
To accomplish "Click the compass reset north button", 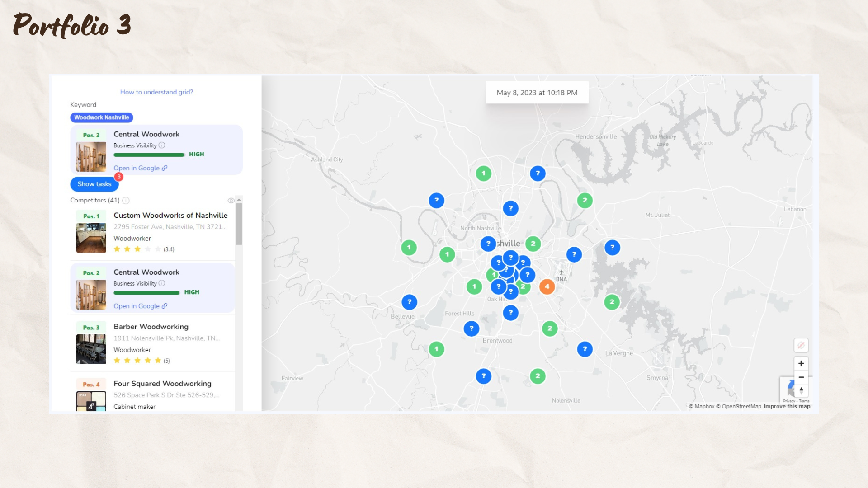I will click(x=801, y=390).
